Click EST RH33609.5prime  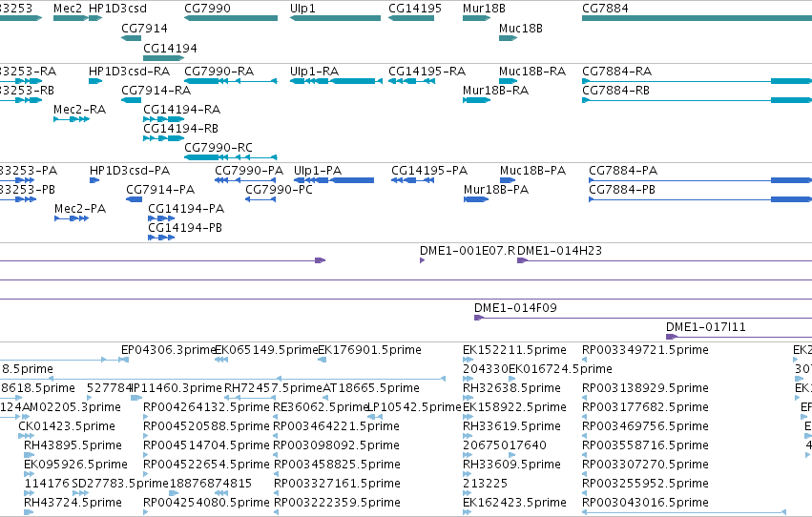point(468,474)
